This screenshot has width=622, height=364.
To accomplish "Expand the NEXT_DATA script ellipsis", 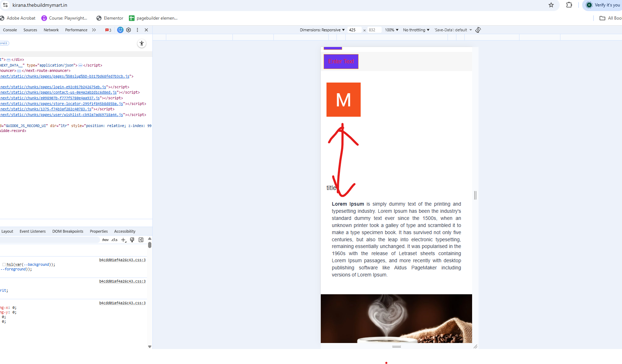I will point(80,65).
